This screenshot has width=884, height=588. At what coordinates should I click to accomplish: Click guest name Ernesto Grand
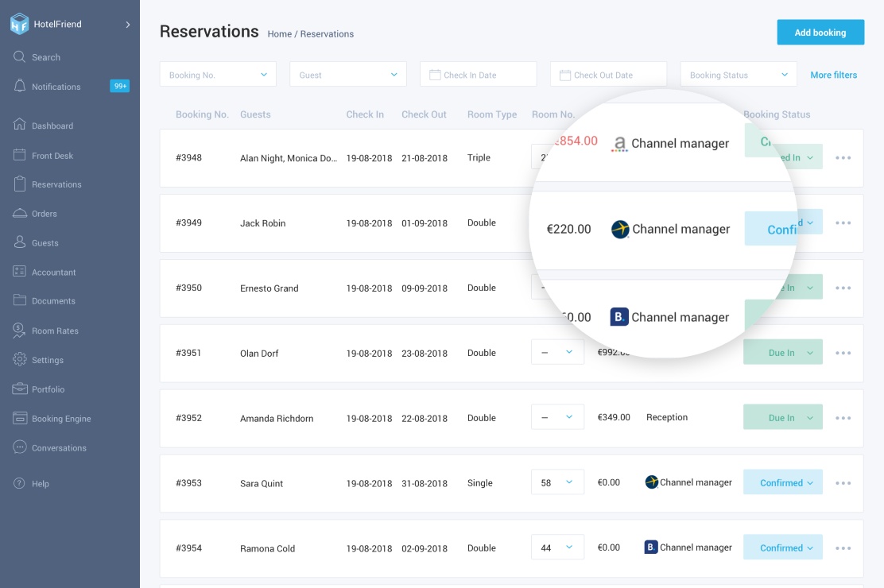click(x=269, y=288)
